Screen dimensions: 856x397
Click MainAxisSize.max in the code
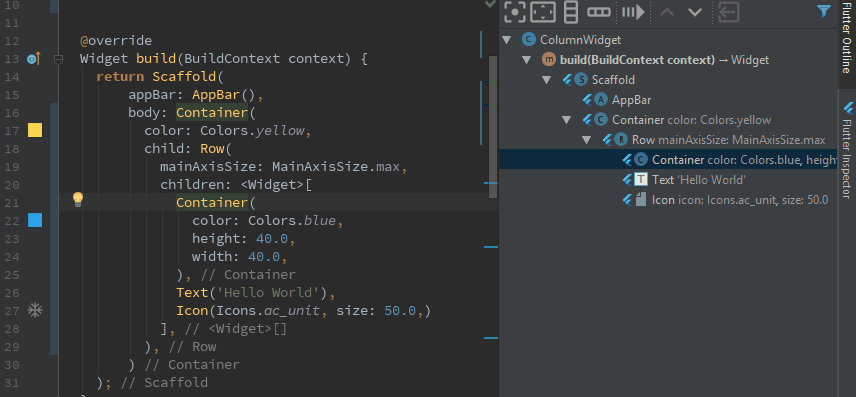tap(336, 167)
